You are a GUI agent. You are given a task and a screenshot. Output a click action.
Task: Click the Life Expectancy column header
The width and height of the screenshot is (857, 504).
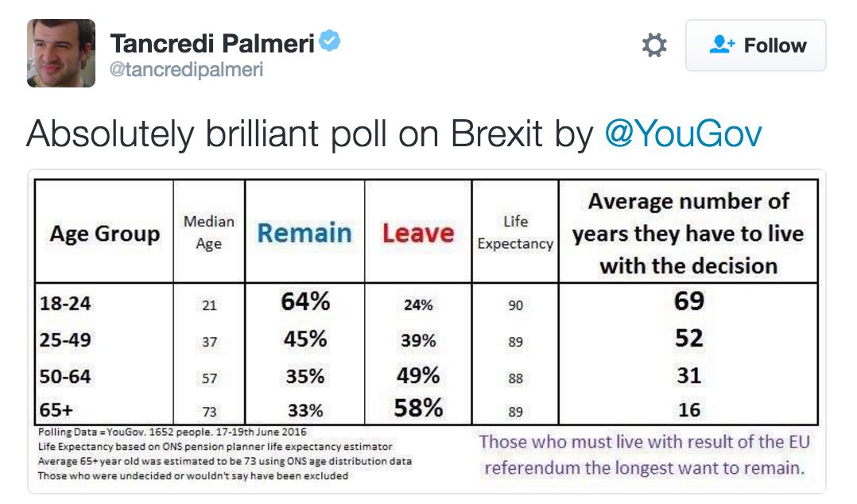pyautogui.click(x=515, y=233)
